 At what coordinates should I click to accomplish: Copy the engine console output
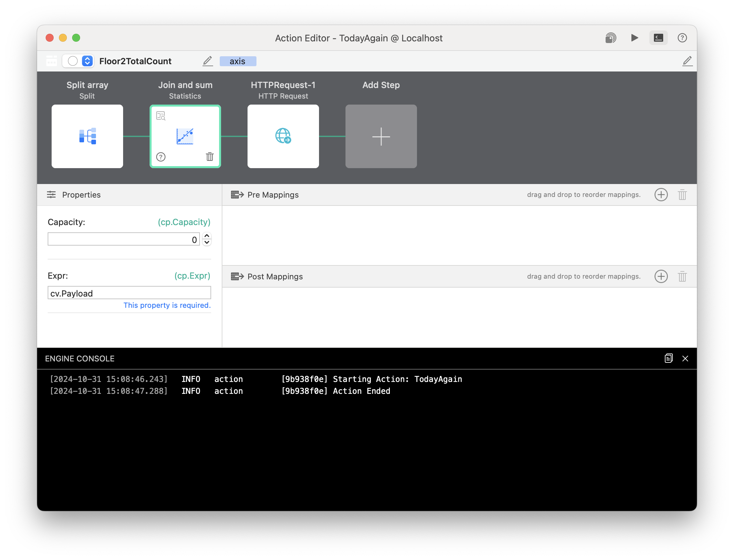point(668,358)
